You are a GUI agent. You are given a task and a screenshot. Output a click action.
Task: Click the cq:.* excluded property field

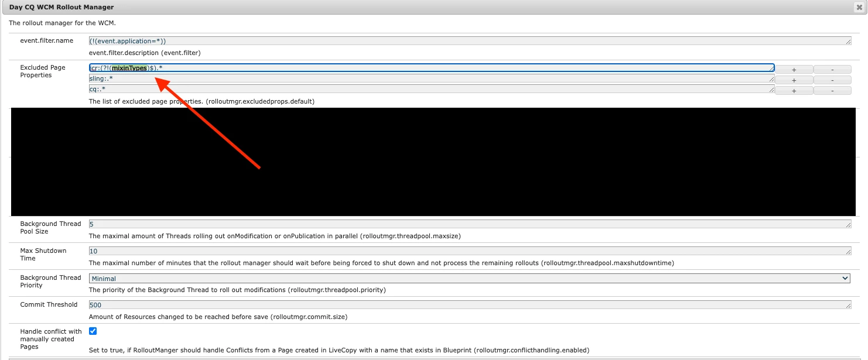coord(432,89)
